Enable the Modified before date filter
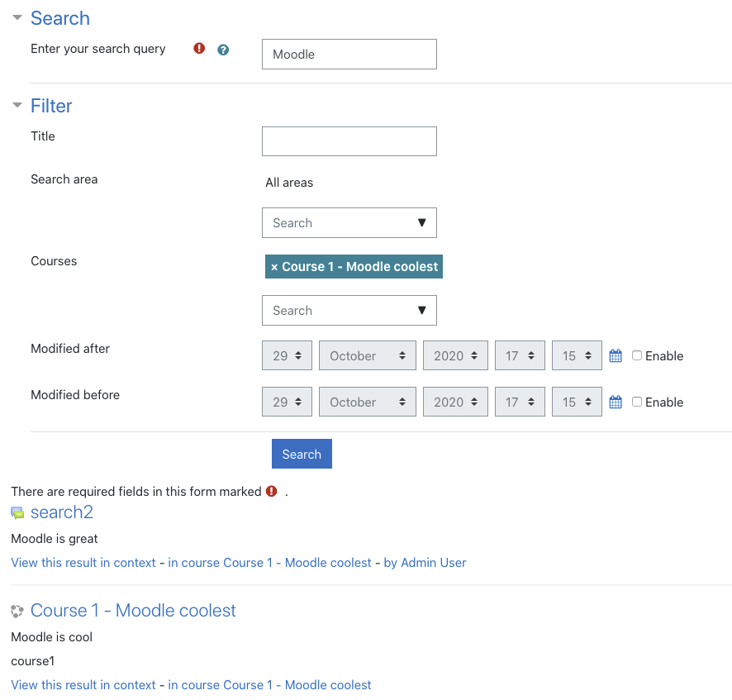732x700 pixels. [637, 402]
